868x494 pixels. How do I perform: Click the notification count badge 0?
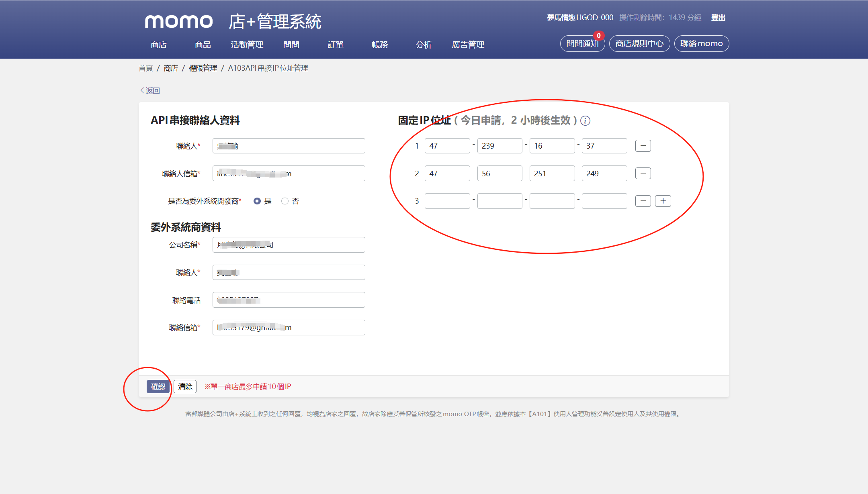[x=599, y=35]
